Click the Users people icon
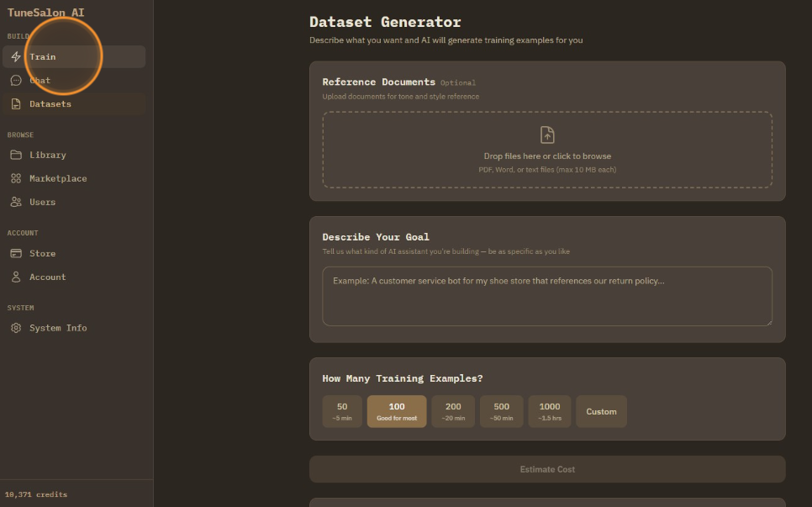This screenshot has height=507, width=812. 16,202
